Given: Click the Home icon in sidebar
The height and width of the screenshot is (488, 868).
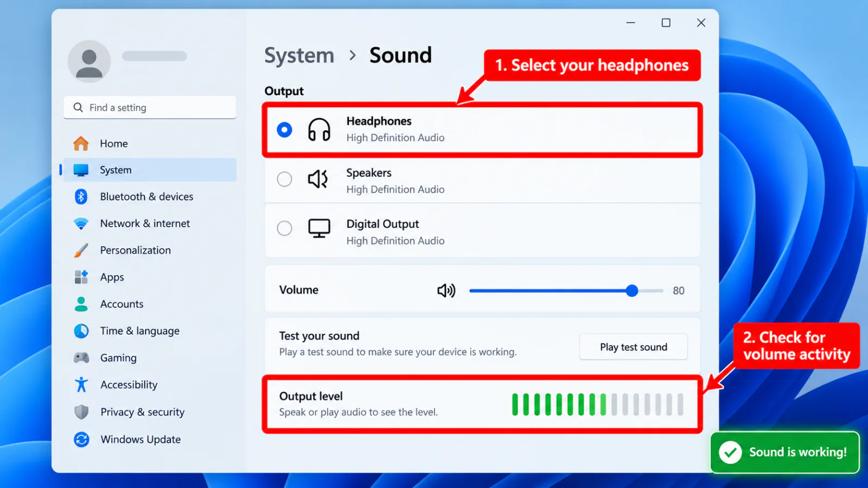Looking at the screenshot, I should 81,144.
